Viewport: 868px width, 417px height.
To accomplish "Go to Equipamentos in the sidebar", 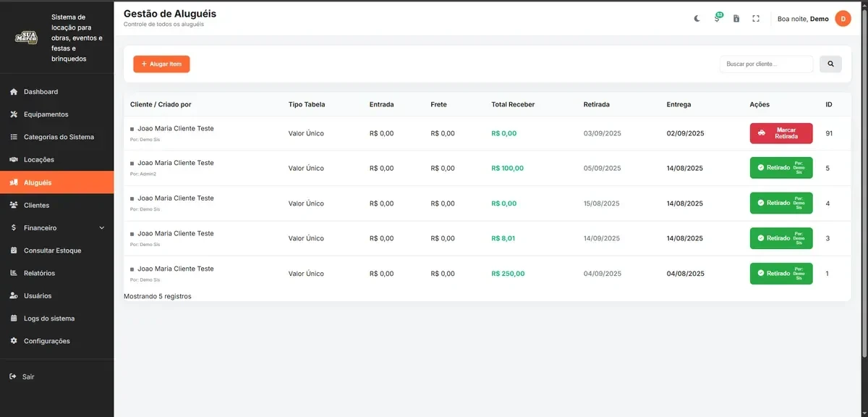I will pyautogui.click(x=56, y=114).
